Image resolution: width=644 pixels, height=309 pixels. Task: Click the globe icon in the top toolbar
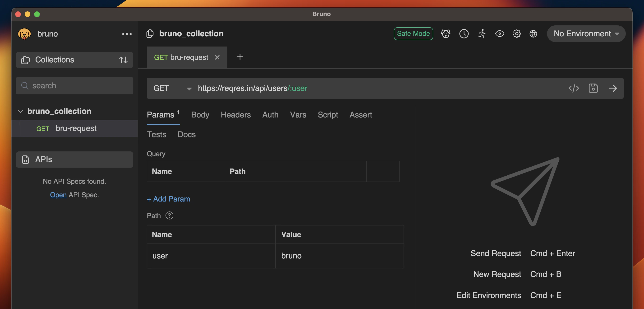click(533, 33)
